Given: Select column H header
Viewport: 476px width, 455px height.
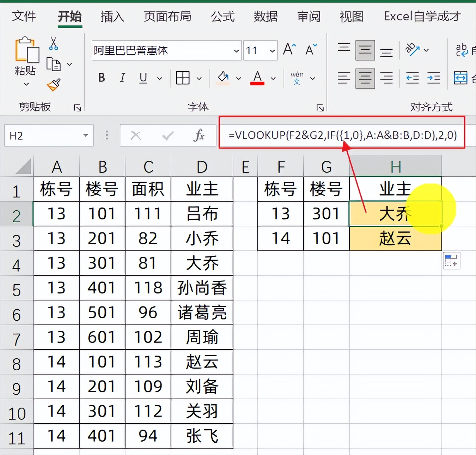Looking at the screenshot, I should point(396,166).
